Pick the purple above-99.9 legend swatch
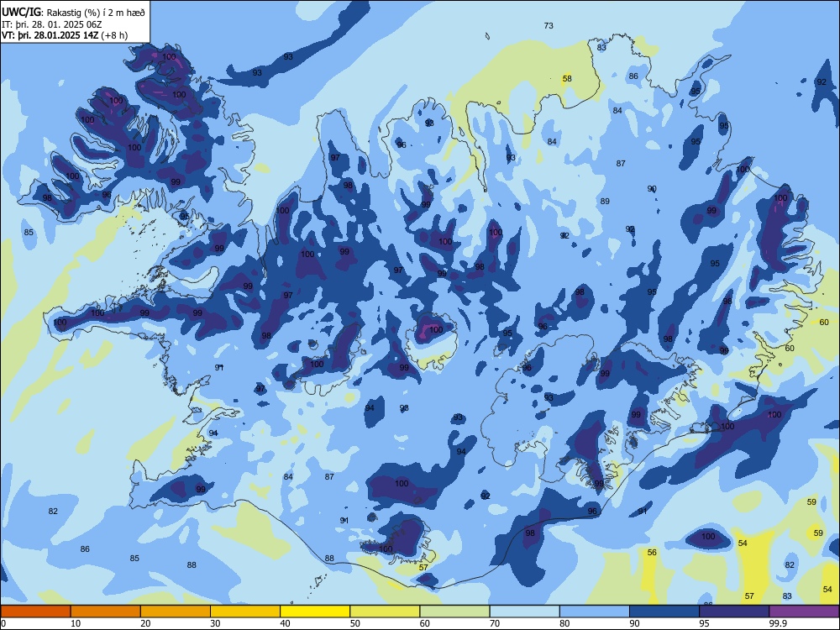 (x=804, y=612)
